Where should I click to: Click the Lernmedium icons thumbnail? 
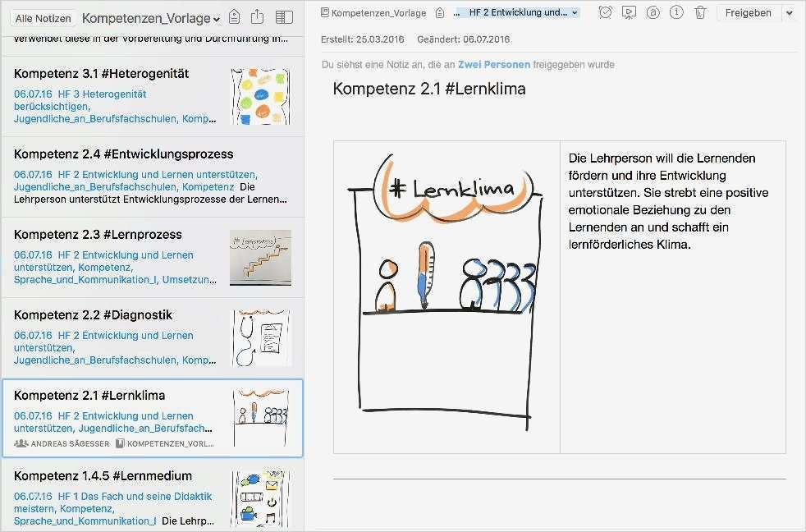(261, 498)
